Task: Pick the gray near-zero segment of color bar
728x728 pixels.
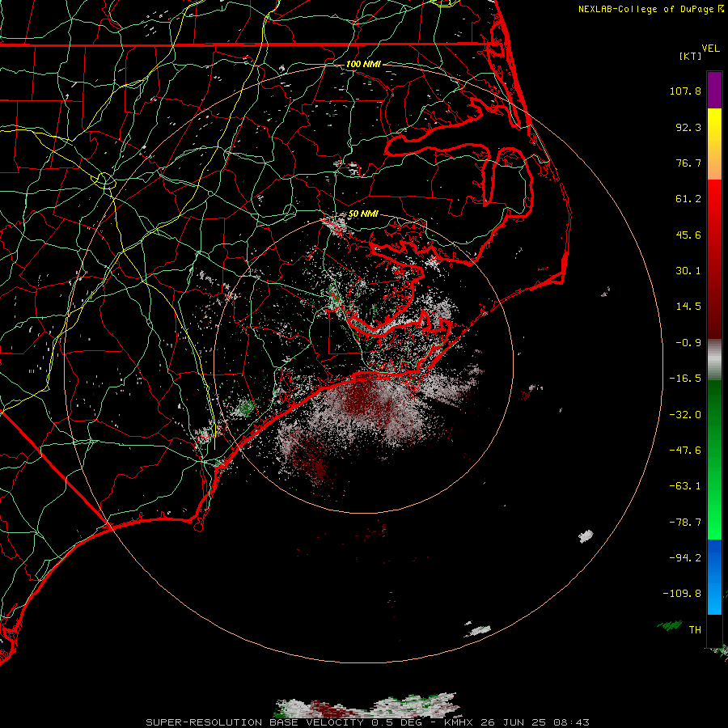Action: point(714,359)
